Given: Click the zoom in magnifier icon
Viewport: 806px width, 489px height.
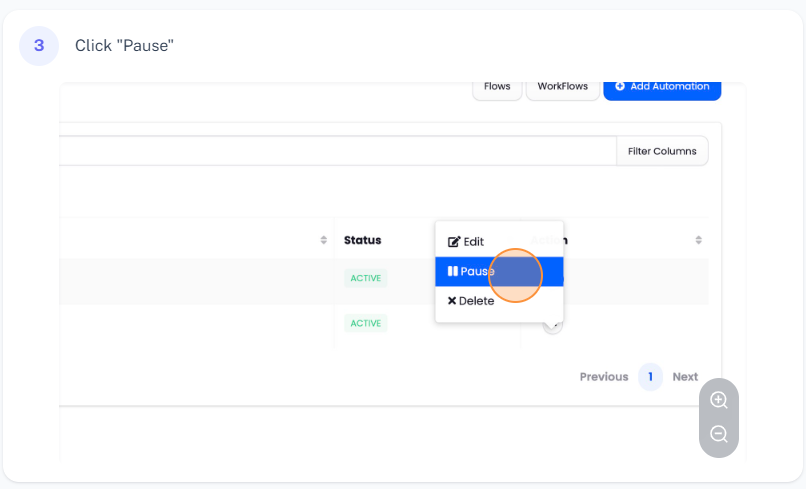Looking at the screenshot, I should [718, 400].
